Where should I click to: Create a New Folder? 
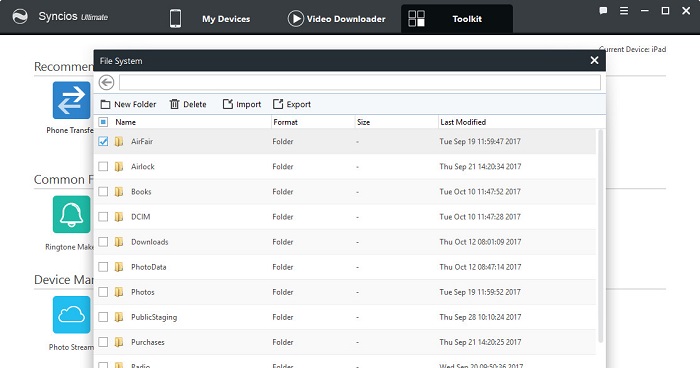pos(129,105)
